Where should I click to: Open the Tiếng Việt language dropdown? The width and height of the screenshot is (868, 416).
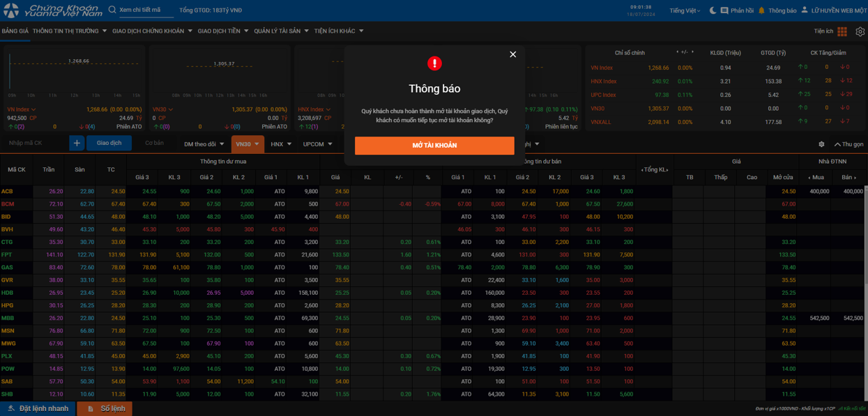pos(685,10)
